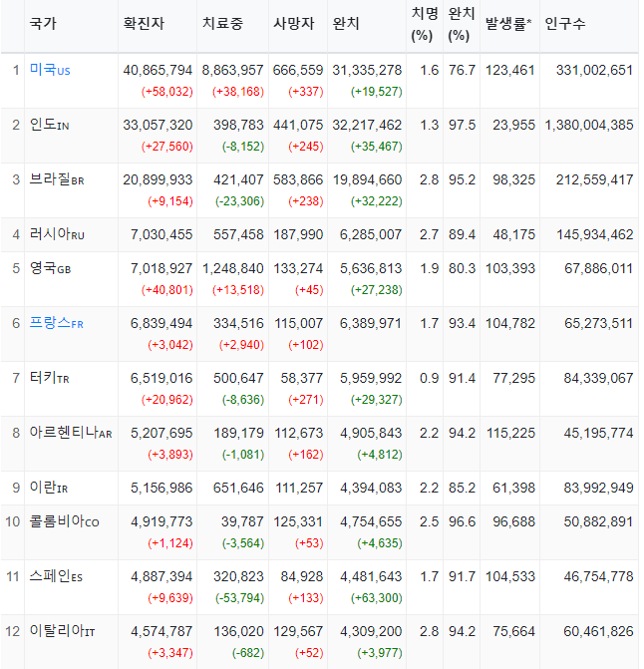Click Brazil deaths value 583,866

click(x=298, y=179)
